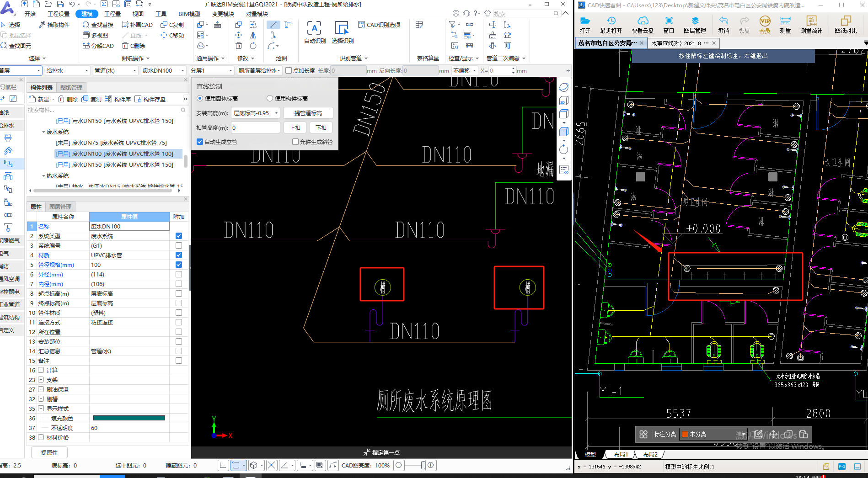Select the straight line draw tool
The image size is (868, 478).
pos(273,25)
